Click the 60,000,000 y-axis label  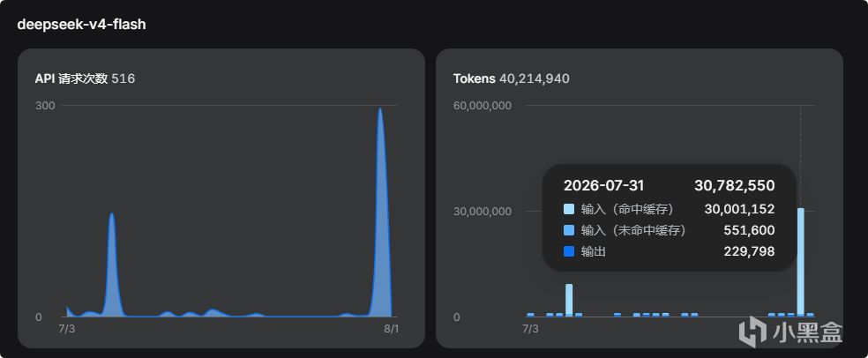coord(483,105)
